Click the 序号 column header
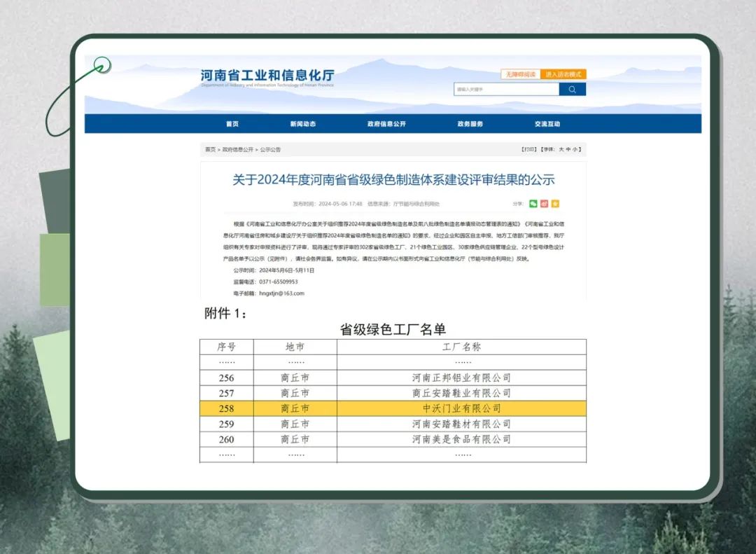Viewport: 756px width, 554px height. [x=227, y=347]
